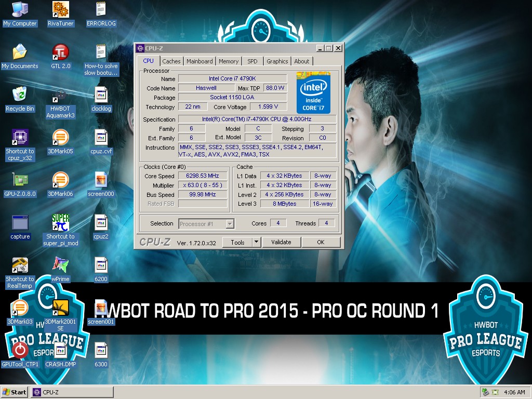The image size is (532, 399).
Task: Launch Shortcut to RealTemp icon
Action: click(20, 273)
